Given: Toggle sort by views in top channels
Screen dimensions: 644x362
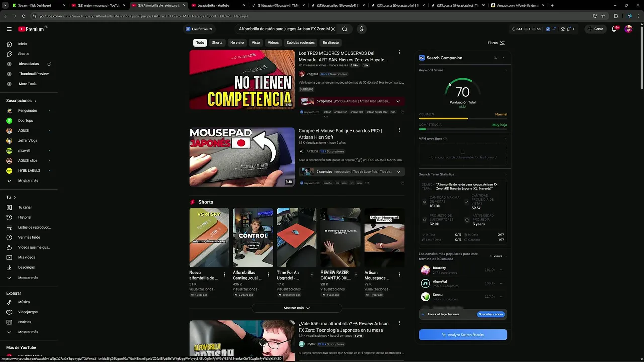Looking at the screenshot, I should pyautogui.click(x=496, y=256).
